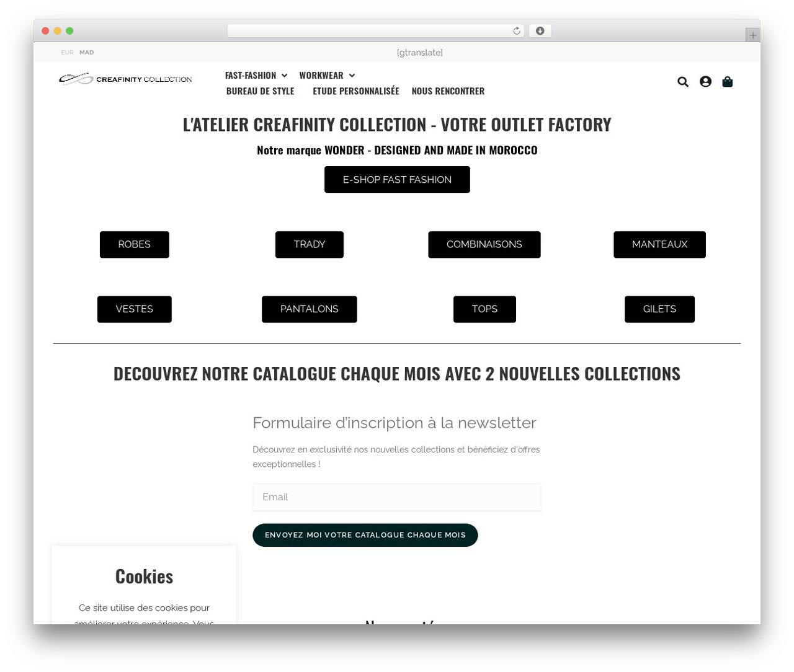Click the newsletter Email field
The height and width of the screenshot is (672, 794).
coord(397,497)
